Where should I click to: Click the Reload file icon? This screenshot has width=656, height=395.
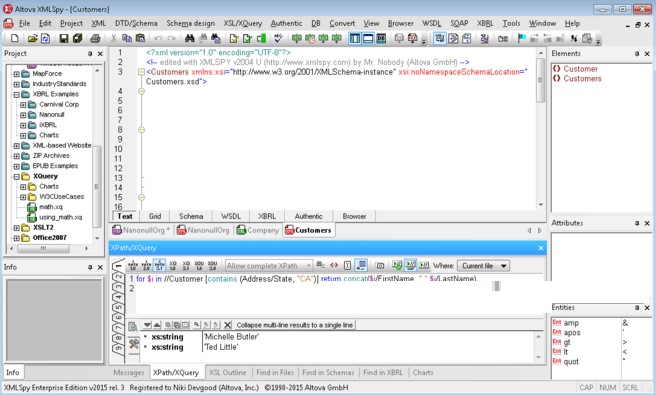coord(45,38)
